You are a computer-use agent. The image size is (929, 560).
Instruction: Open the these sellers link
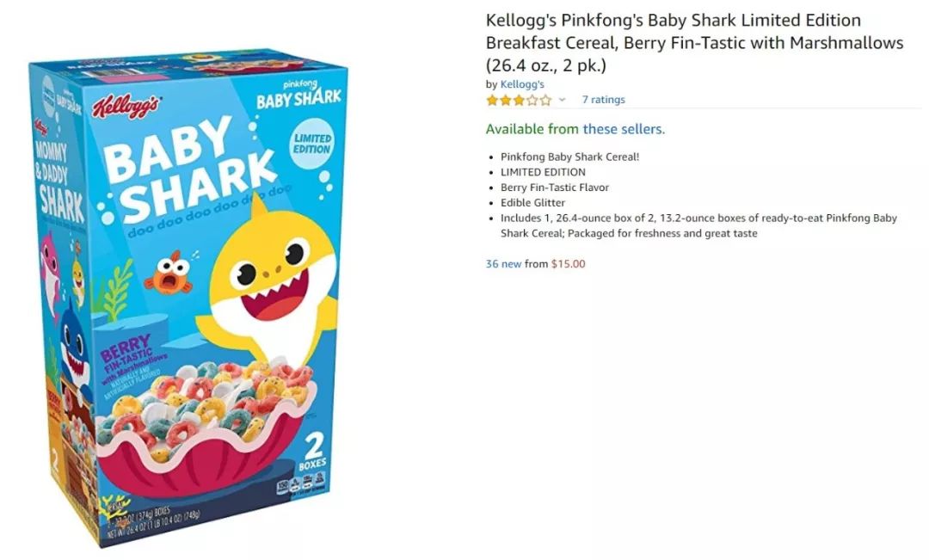[x=624, y=129]
